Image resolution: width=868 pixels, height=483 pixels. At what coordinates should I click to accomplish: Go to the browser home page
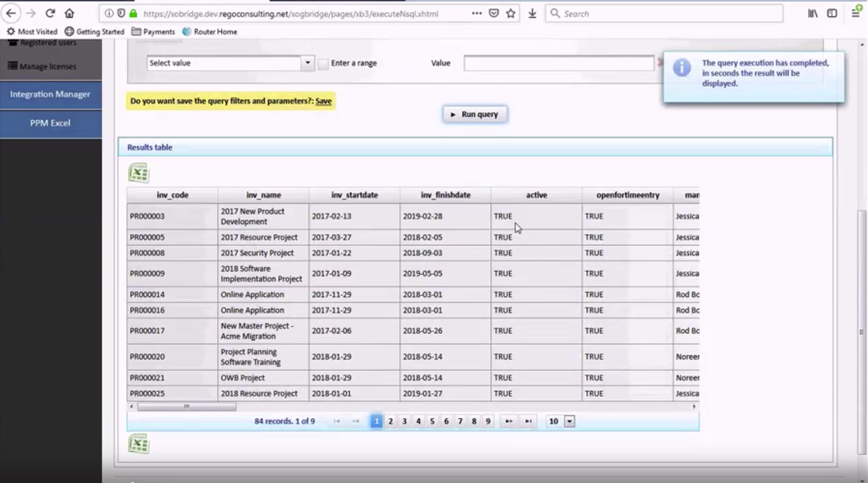pos(69,14)
